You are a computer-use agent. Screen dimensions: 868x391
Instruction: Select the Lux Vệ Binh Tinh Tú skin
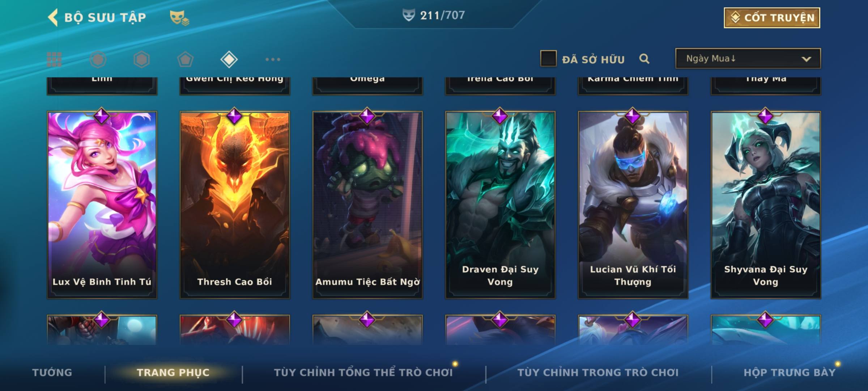tap(102, 205)
